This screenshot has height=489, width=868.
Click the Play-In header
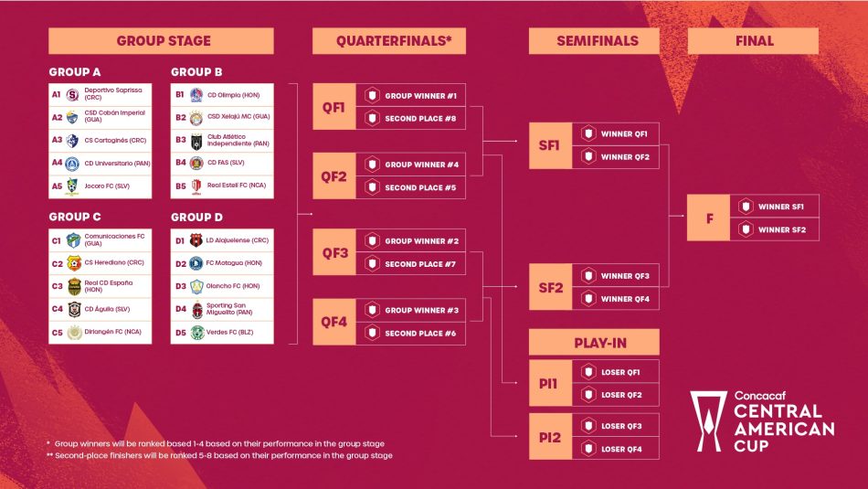coord(594,343)
